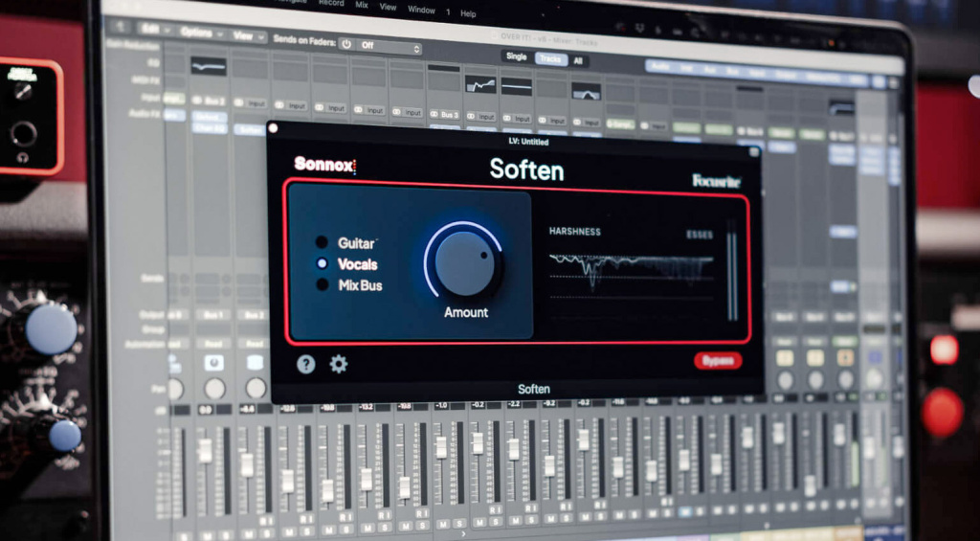Click the link button at plugin window top-right
Screen dimensions: 980x541
pos(754,150)
